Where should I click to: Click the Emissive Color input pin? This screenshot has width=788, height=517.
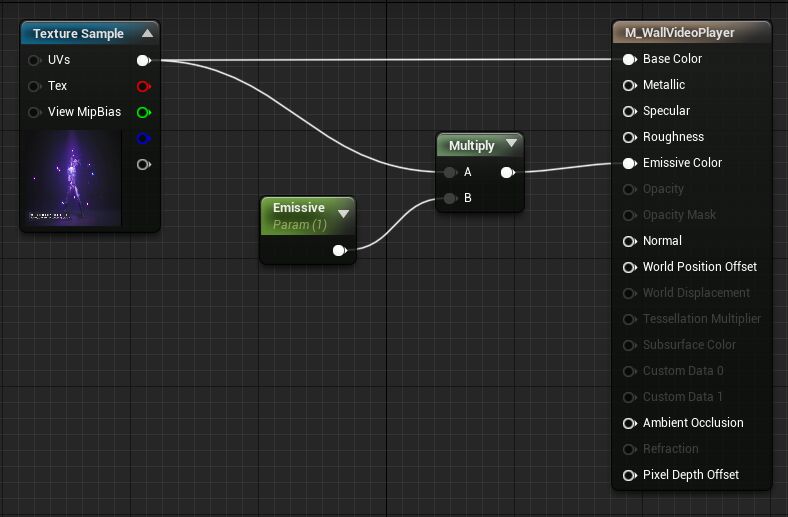tap(630, 163)
